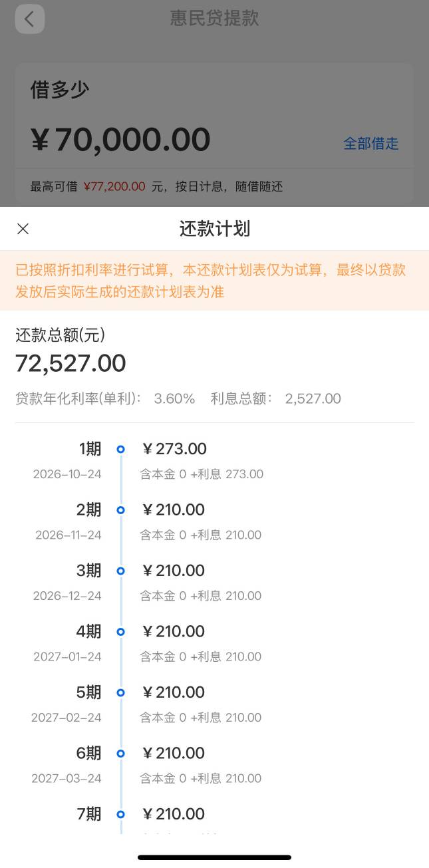The width and height of the screenshot is (429, 868).
Task: Tap 全部借走 to borrow the full amount
Action: [371, 143]
